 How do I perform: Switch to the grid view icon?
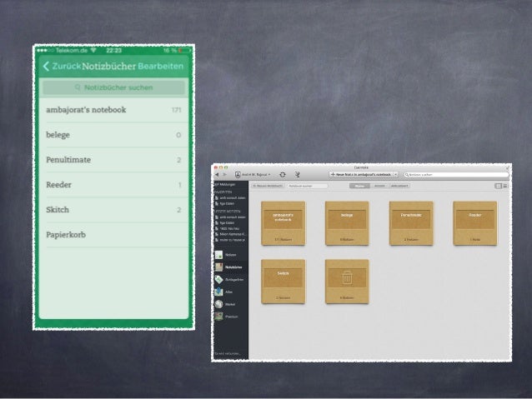(x=498, y=186)
